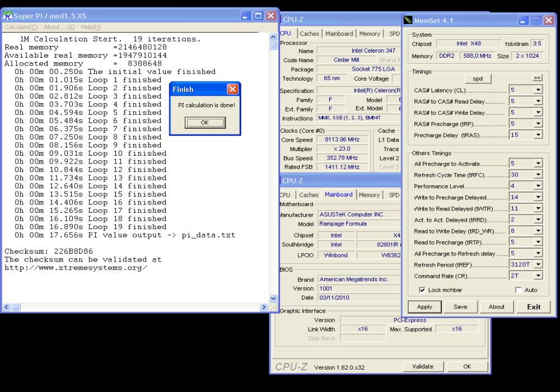Click the About button in MemSet
The width and height of the screenshot is (560, 392).
pyautogui.click(x=496, y=307)
